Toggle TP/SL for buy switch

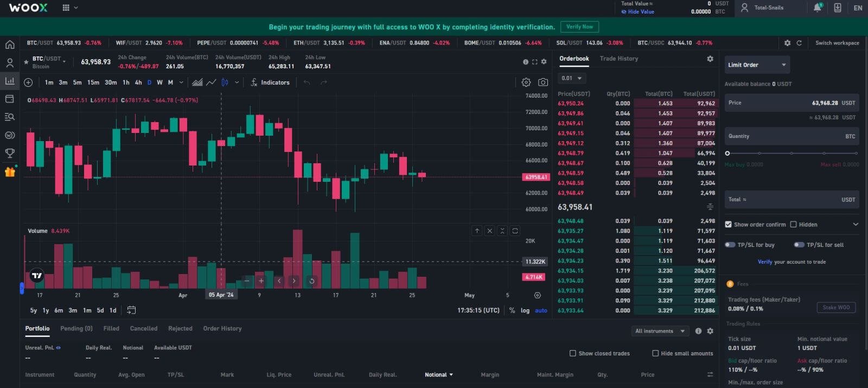click(730, 245)
